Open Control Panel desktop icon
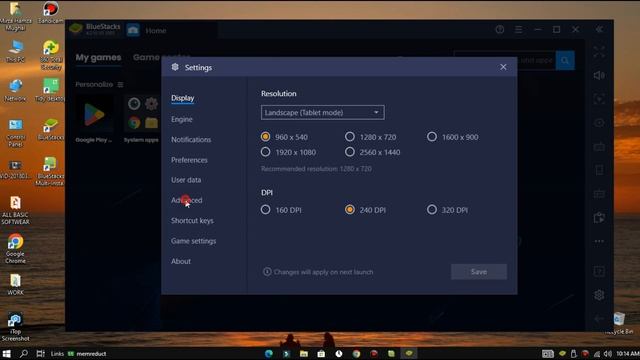The height and width of the screenshot is (360, 640). 16,133
